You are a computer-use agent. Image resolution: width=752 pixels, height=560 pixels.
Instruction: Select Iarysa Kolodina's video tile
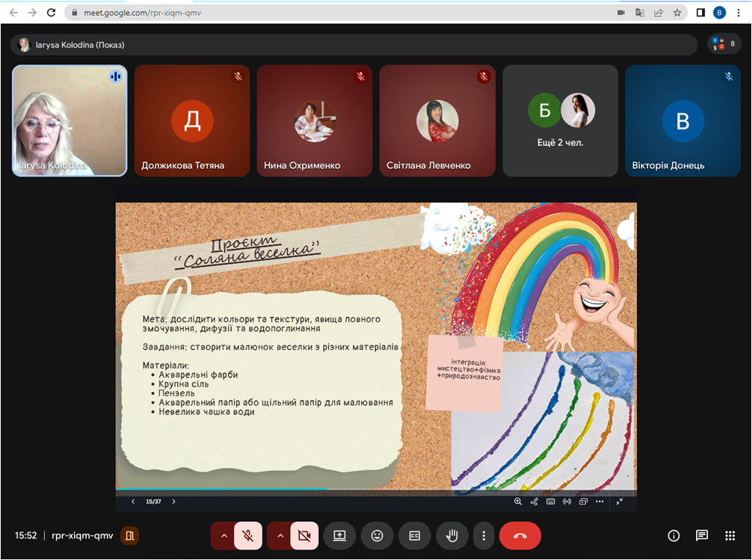pos(70,121)
